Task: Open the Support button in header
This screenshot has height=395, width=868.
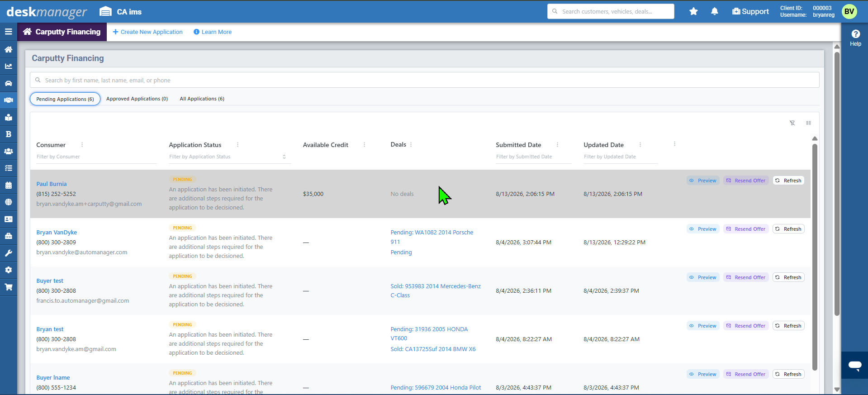Action: click(750, 11)
